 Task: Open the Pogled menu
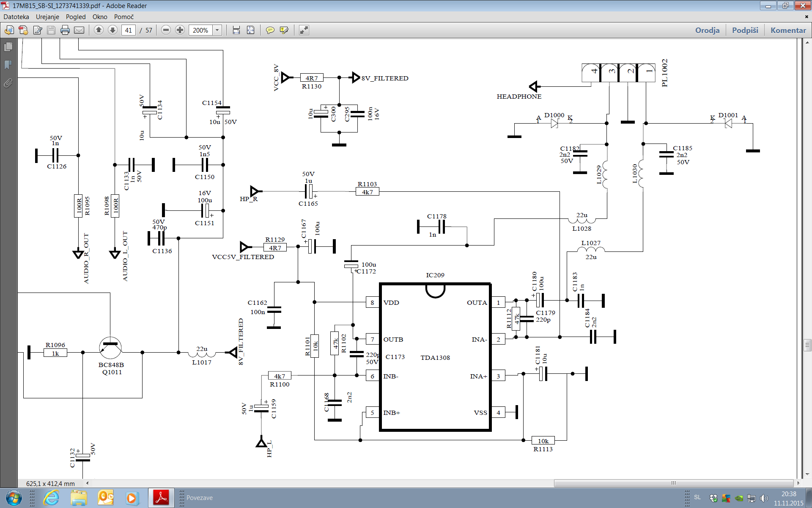coord(76,17)
